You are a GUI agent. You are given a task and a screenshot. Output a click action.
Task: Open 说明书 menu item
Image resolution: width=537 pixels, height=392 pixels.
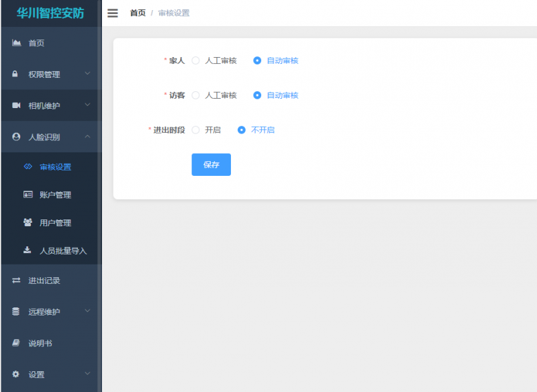click(x=40, y=343)
